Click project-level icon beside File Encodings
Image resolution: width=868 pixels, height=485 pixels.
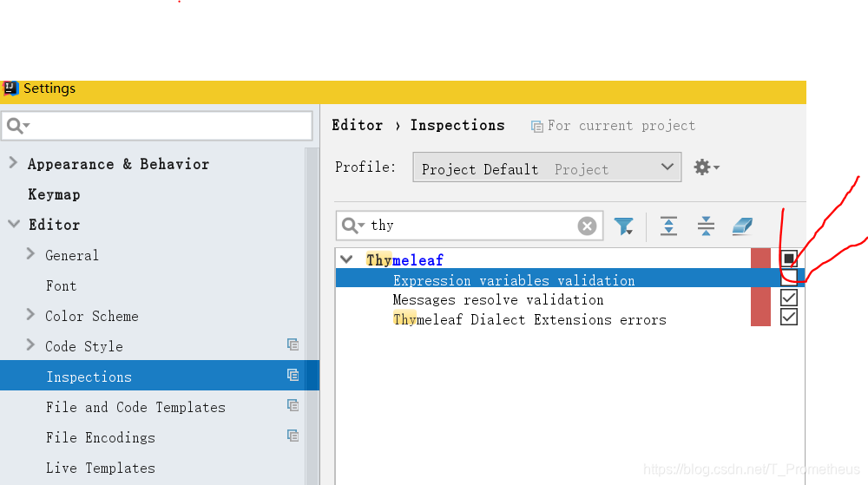[x=293, y=436]
